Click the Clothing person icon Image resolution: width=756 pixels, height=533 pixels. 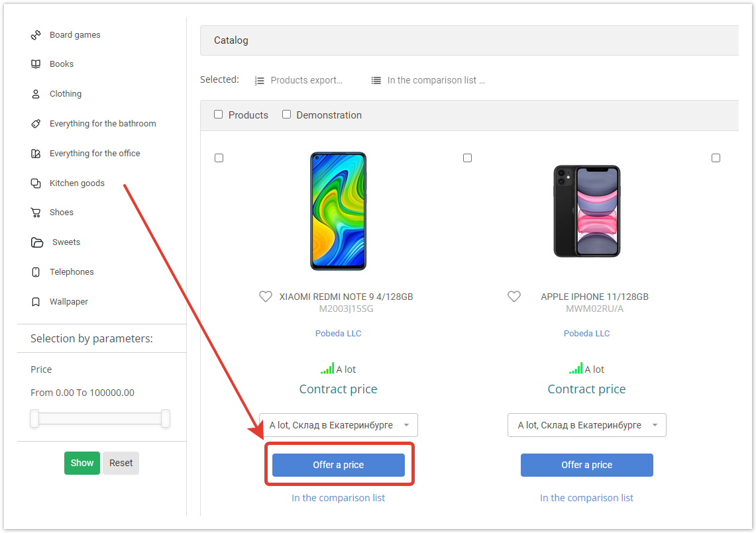pos(36,94)
